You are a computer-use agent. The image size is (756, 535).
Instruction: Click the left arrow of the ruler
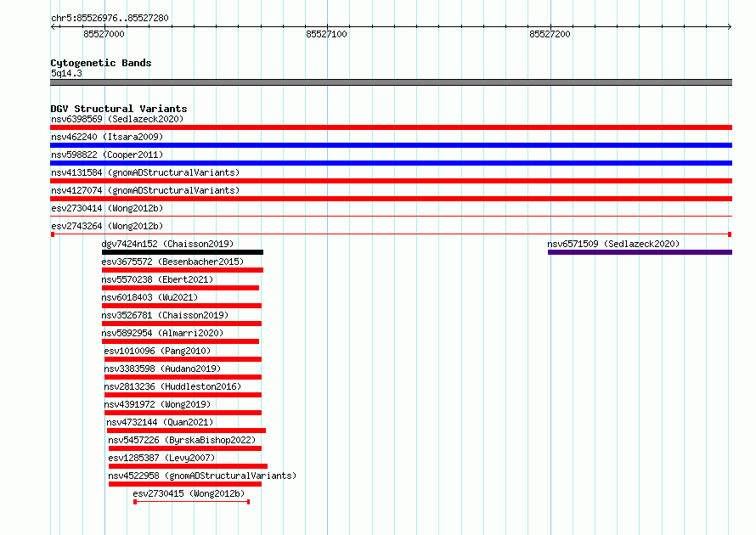[x=53, y=26]
